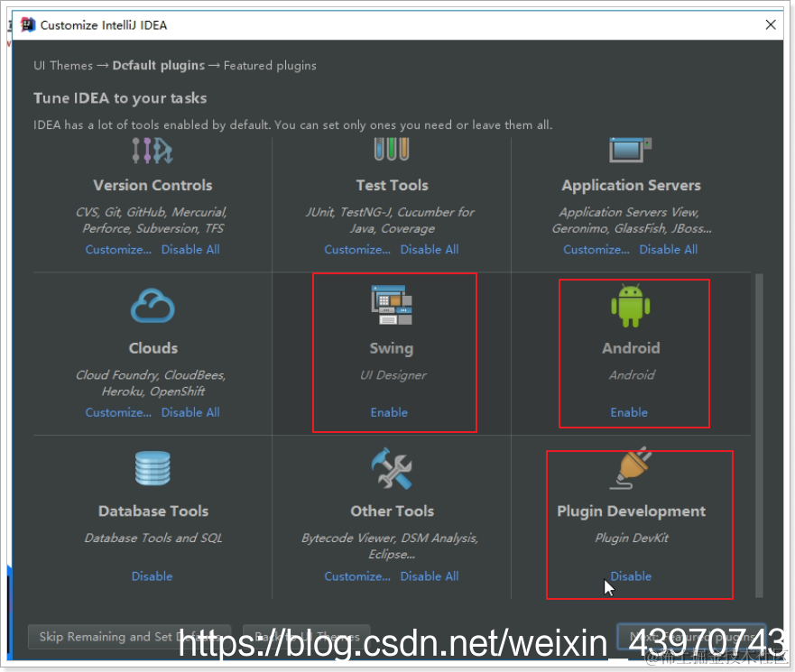This screenshot has height=672, width=795.
Task: Click the Test Tools heading
Action: [392, 186]
